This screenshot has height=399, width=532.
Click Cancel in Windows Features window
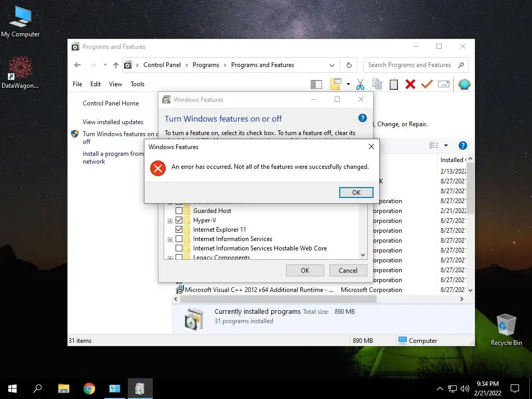[348, 270]
